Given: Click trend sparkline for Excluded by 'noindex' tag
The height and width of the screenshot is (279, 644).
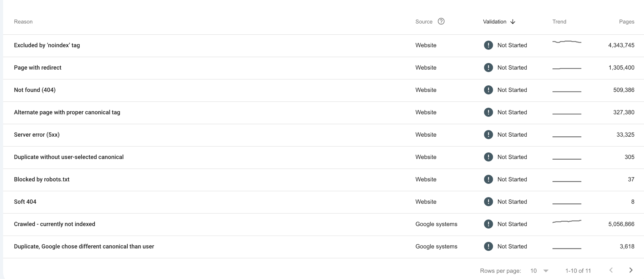Looking at the screenshot, I should coord(567,42).
